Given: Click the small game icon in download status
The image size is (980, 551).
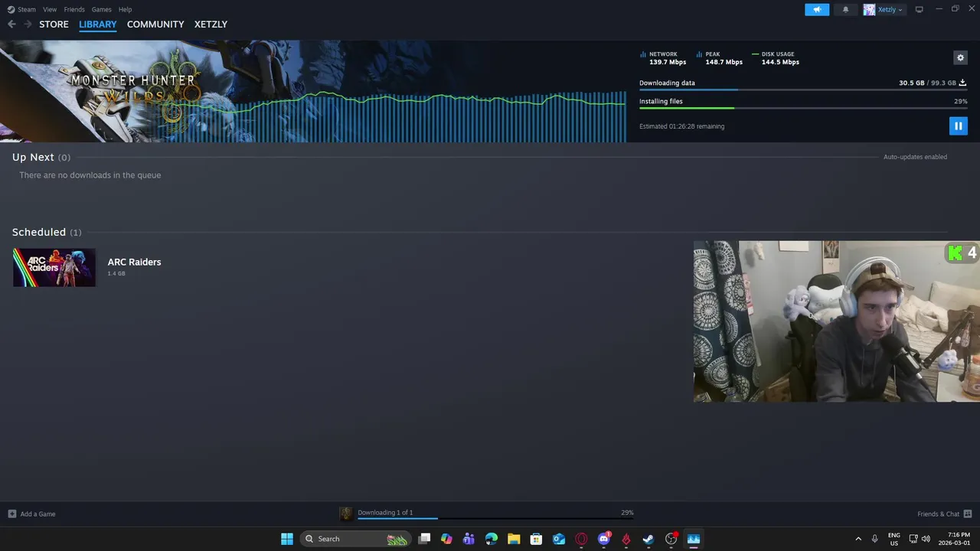Looking at the screenshot, I should pyautogui.click(x=346, y=514).
